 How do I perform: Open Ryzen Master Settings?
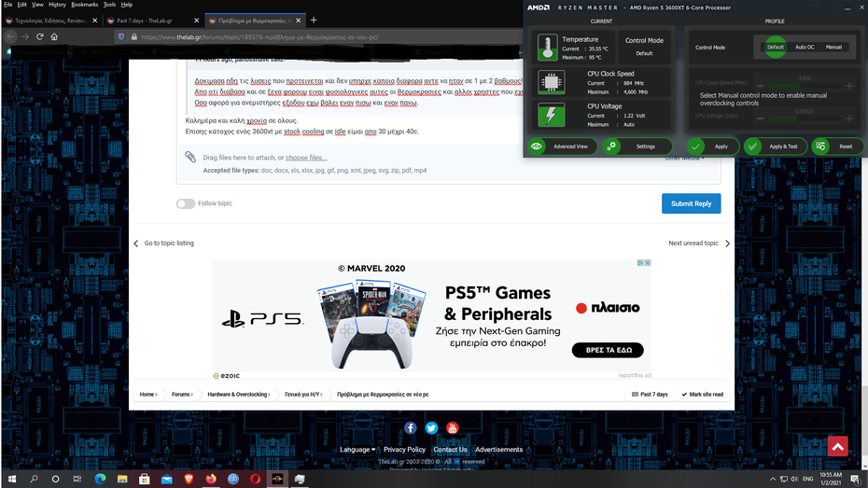(637, 146)
